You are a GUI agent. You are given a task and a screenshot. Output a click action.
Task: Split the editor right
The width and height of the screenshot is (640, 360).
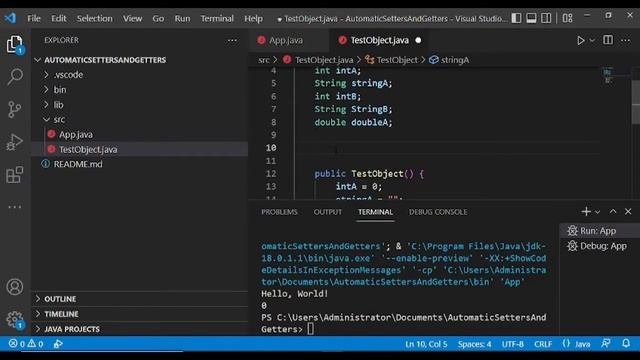pos(608,40)
